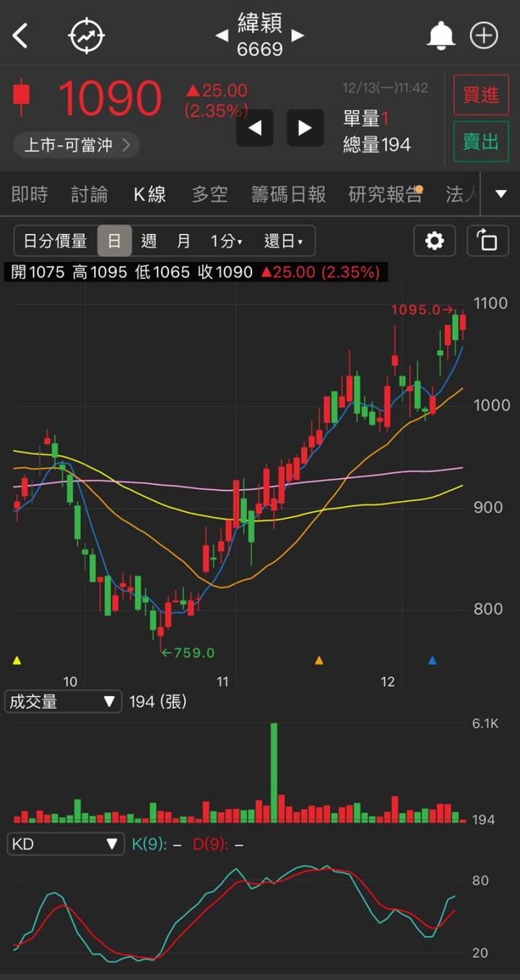Screen dimensions: 520x980
Task: Add stock to watchlist with plus icon
Action: tap(484, 35)
